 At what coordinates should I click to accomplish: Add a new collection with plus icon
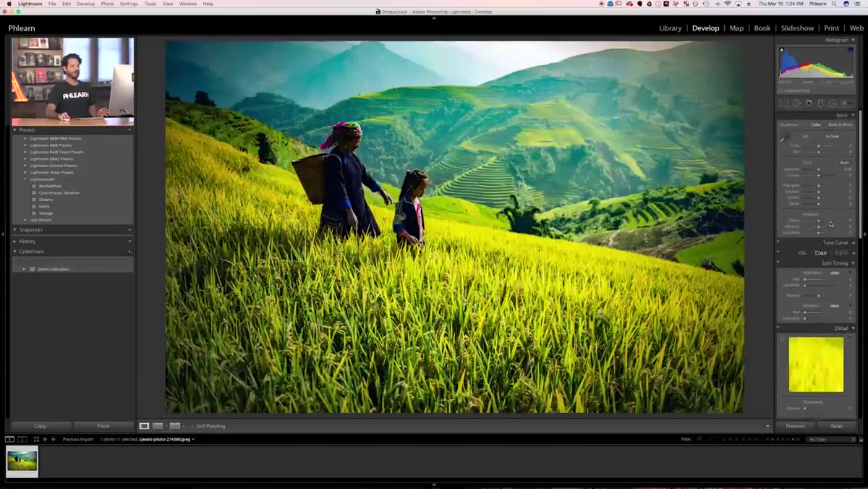129,252
